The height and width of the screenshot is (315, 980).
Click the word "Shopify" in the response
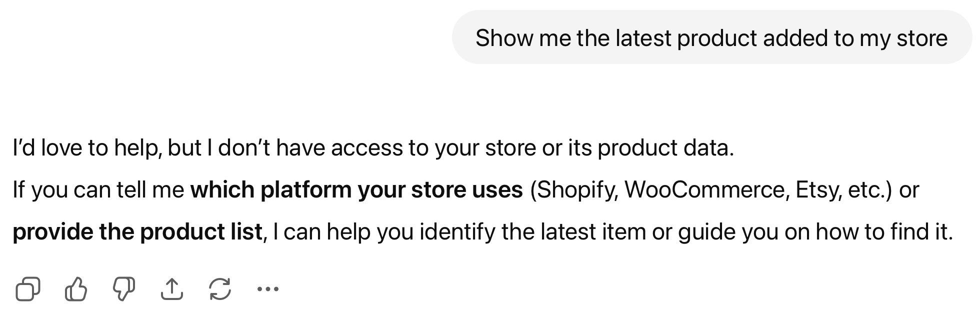coord(573,190)
